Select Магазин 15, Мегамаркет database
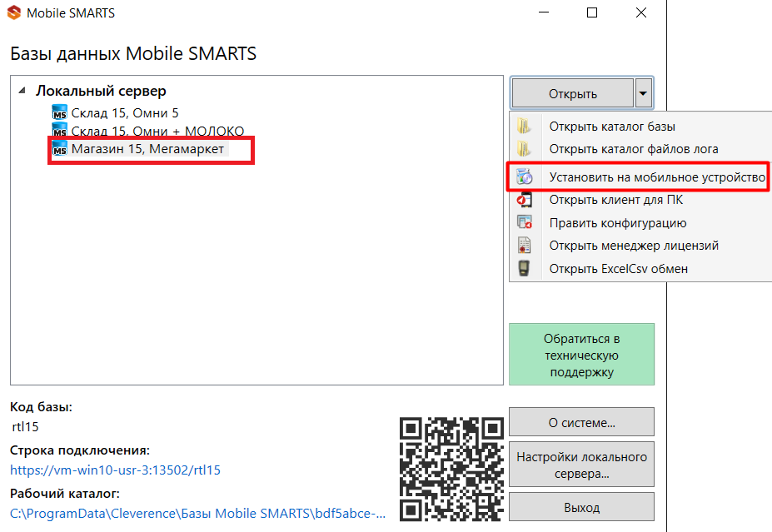This screenshot has height=532, width=772. (x=147, y=149)
